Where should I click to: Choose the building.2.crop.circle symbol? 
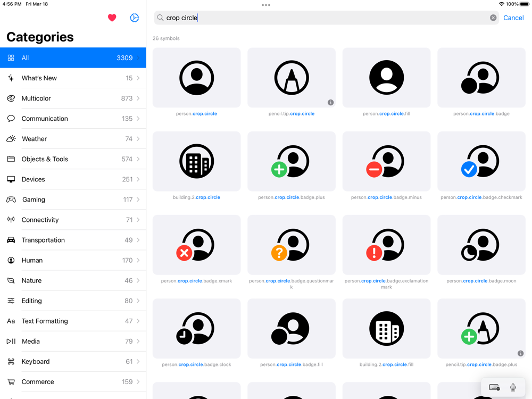click(x=196, y=161)
